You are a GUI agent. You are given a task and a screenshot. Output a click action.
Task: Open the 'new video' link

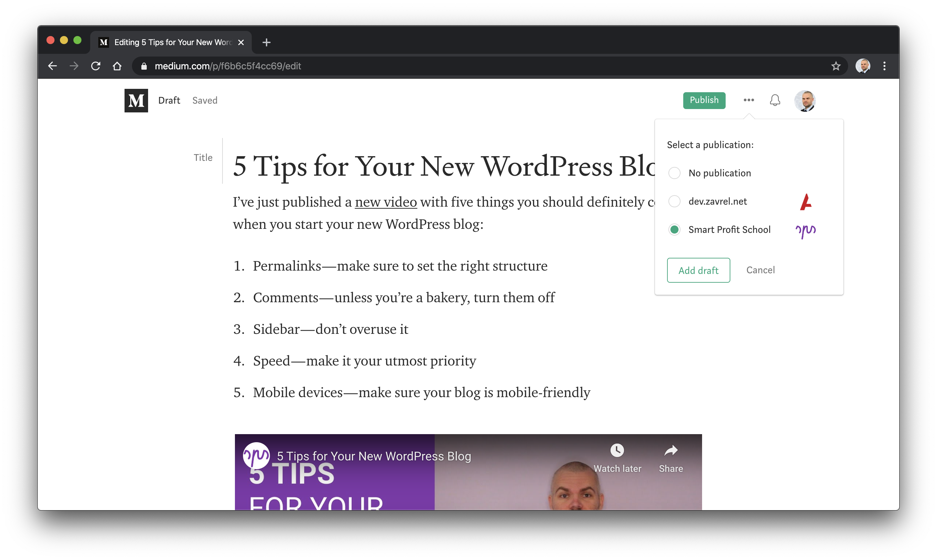tap(385, 202)
